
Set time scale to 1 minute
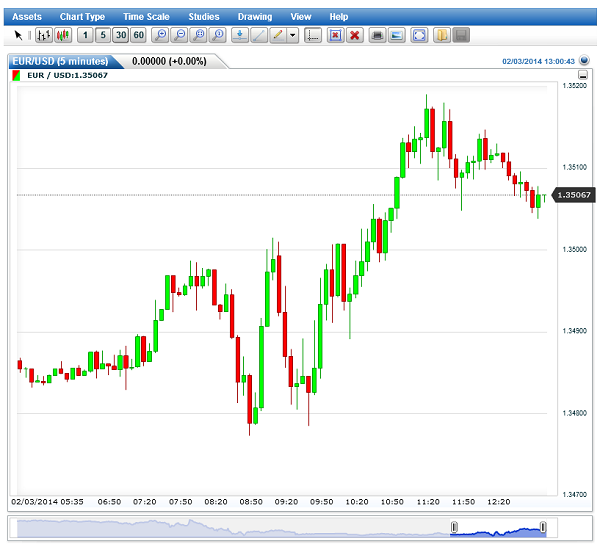pos(85,36)
